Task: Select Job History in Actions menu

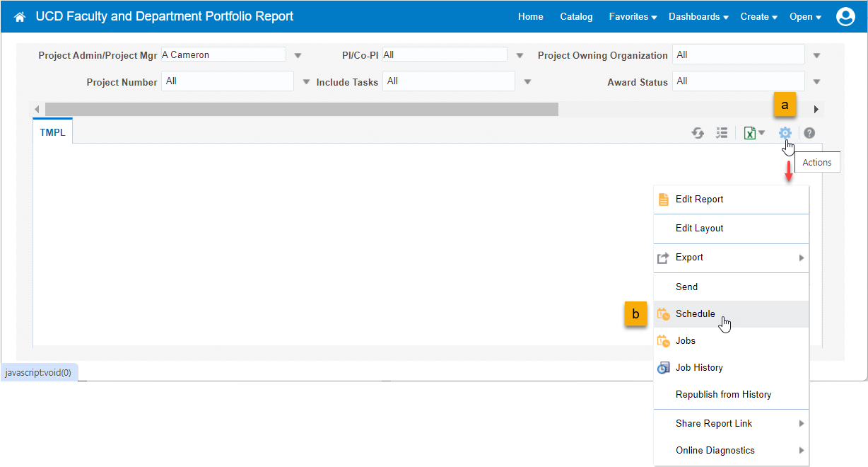Action: pyautogui.click(x=698, y=368)
